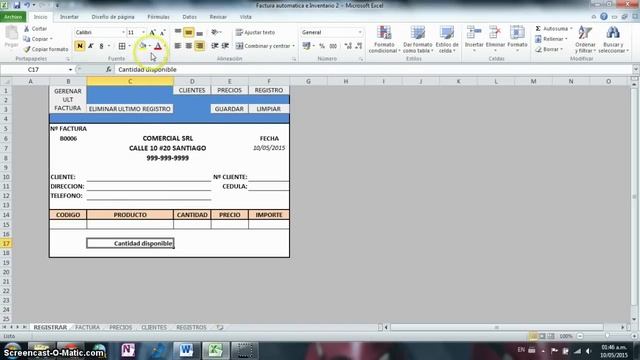Click the fill color paint bucket icon
Screen dimensions: 640x360
(143, 46)
